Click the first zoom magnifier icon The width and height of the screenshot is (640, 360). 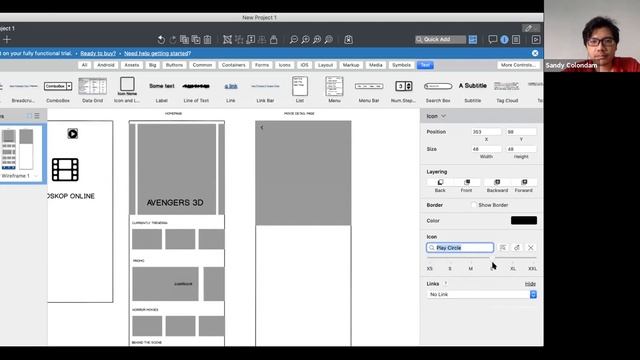coord(293,40)
